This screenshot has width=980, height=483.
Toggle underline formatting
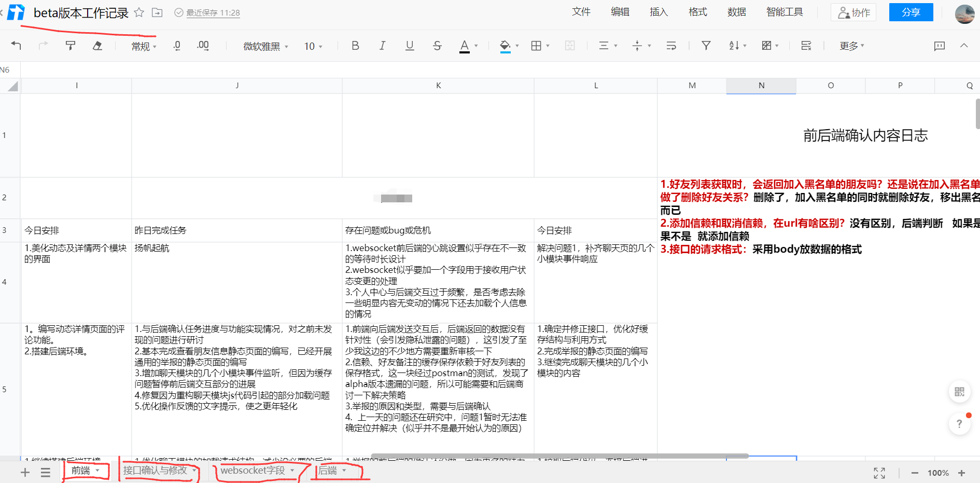pyautogui.click(x=410, y=46)
